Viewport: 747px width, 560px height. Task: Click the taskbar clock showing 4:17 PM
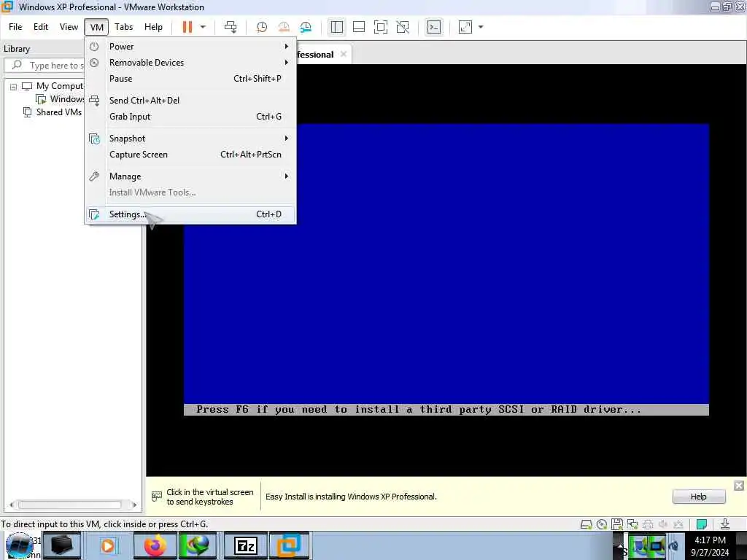coord(710,546)
